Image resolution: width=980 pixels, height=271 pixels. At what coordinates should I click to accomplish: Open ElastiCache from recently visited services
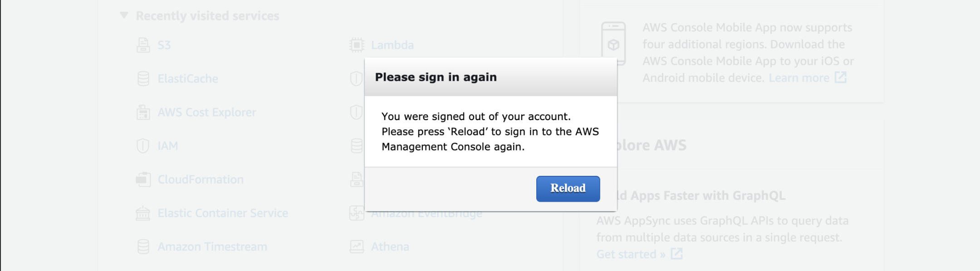188,78
